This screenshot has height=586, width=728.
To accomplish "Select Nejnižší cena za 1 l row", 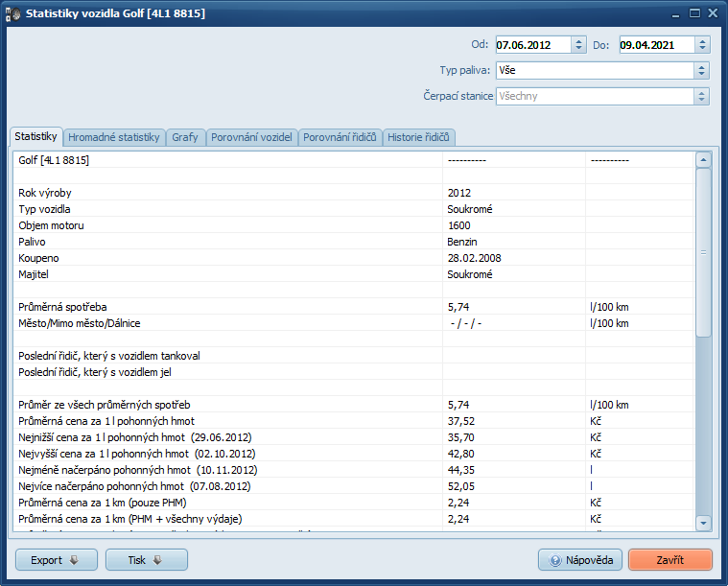I will point(354,437).
